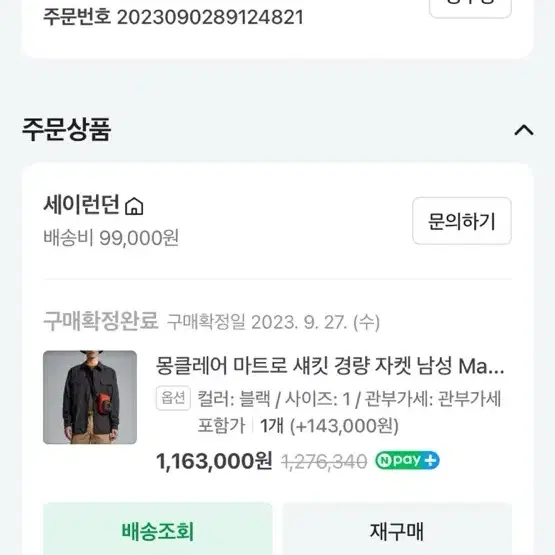Collapse the 주문상품 section with chevron
The height and width of the screenshot is (555, 555).
524,130
